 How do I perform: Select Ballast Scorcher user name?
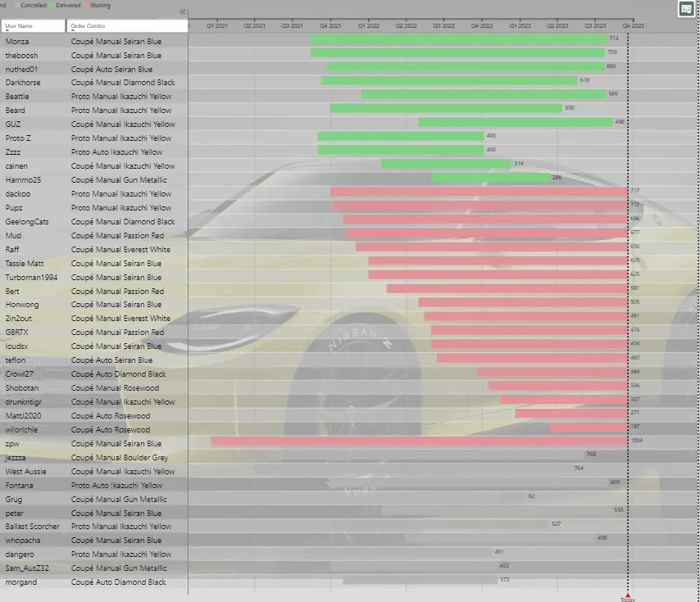(x=32, y=526)
